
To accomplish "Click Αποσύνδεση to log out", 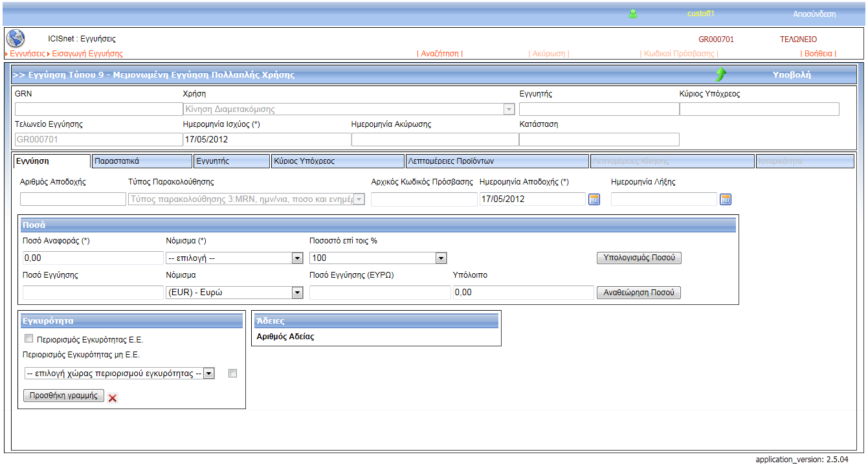I will tap(814, 14).
